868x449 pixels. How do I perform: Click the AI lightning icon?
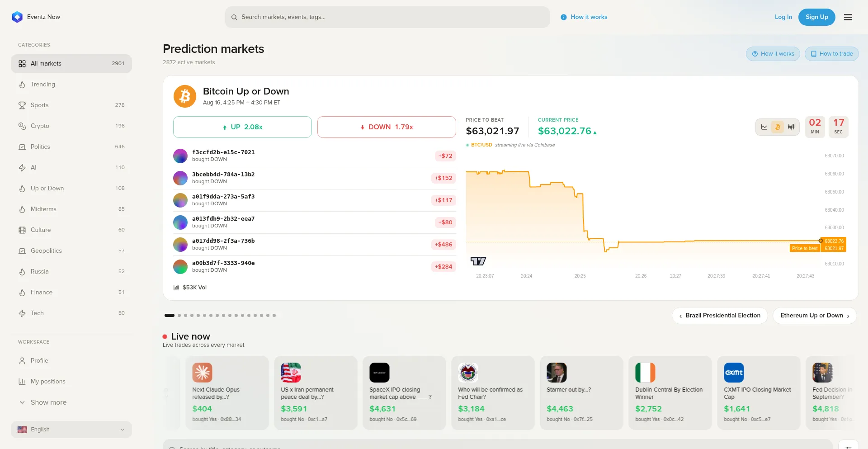coord(22,168)
